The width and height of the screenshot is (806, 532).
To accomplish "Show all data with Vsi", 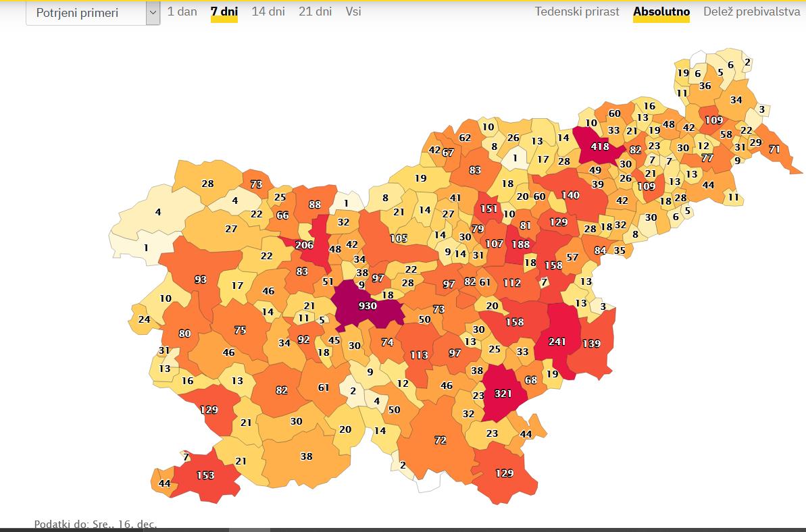I will [x=353, y=11].
